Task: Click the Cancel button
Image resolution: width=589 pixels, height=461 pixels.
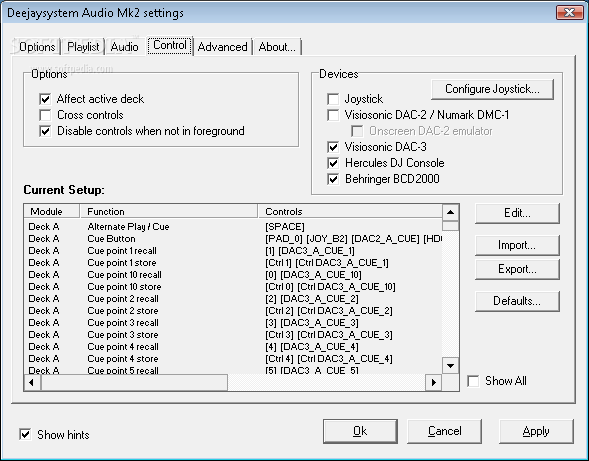Action: (x=444, y=431)
